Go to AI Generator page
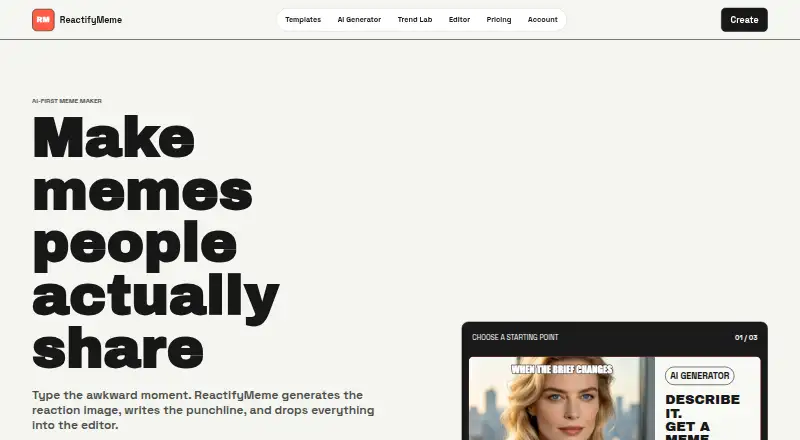 (359, 20)
